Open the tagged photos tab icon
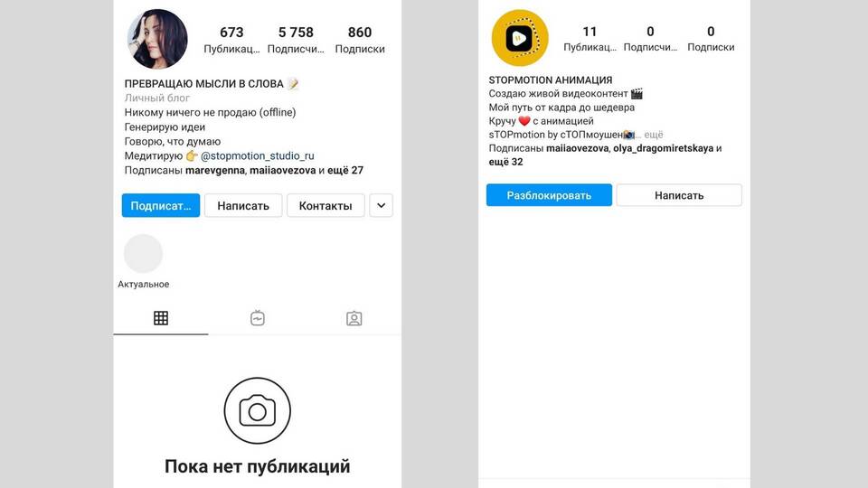The height and width of the screenshot is (488, 868). point(354,318)
